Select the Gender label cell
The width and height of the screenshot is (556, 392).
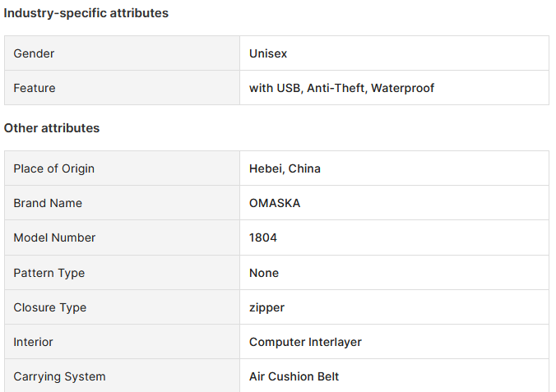(x=122, y=53)
